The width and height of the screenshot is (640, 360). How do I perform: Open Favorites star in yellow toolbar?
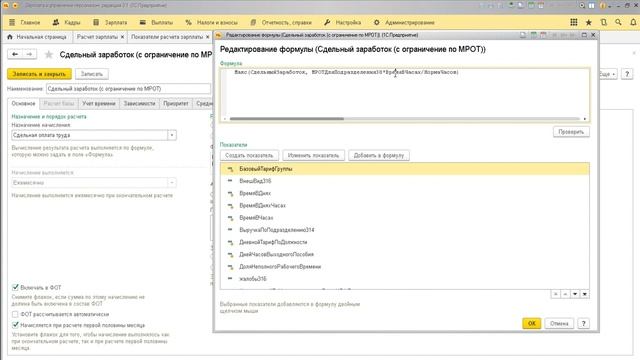(589, 22)
